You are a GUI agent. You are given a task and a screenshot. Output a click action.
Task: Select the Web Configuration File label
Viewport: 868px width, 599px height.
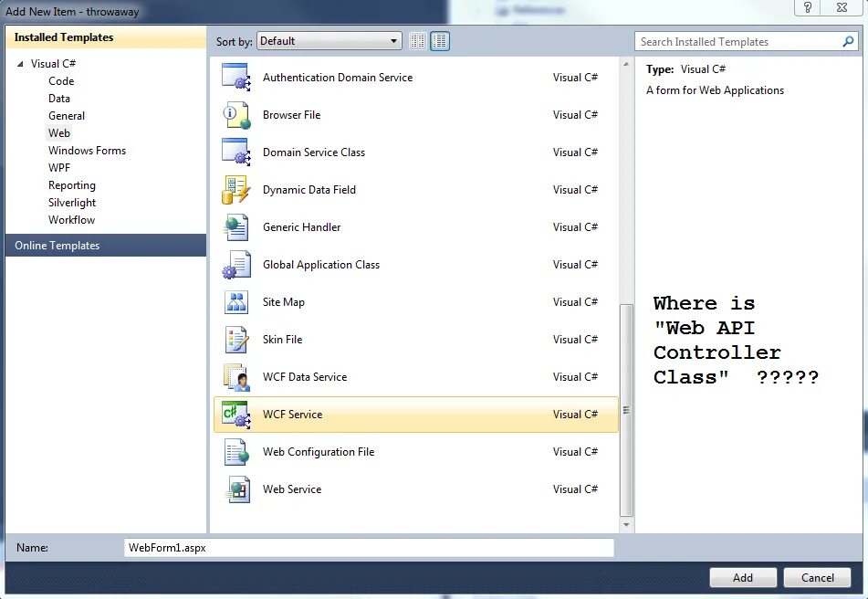tap(319, 452)
